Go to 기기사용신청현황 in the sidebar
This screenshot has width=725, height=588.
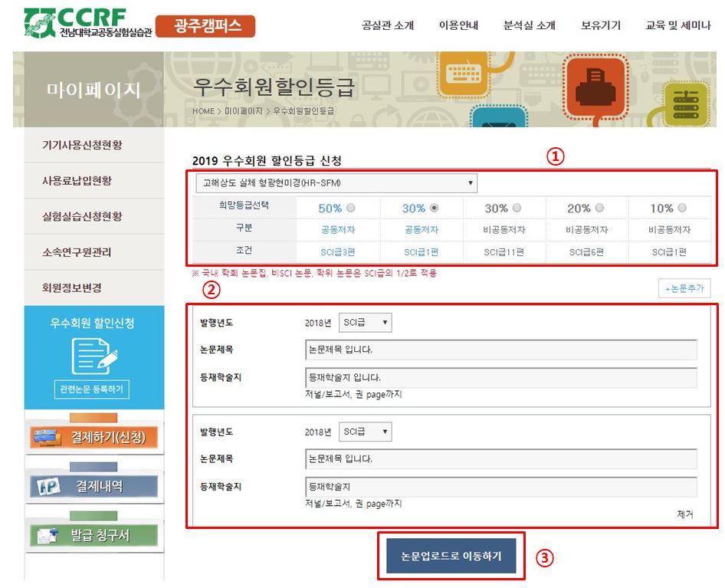(x=82, y=146)
